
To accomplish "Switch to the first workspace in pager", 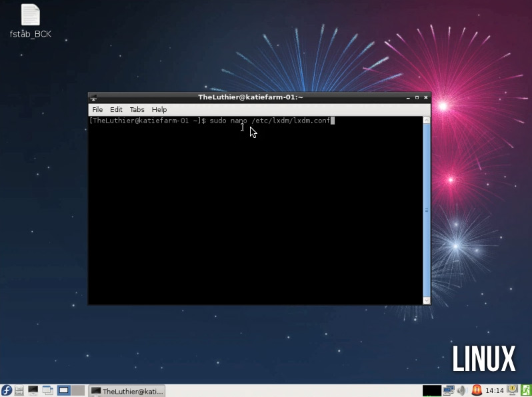I will click(63, 390).
